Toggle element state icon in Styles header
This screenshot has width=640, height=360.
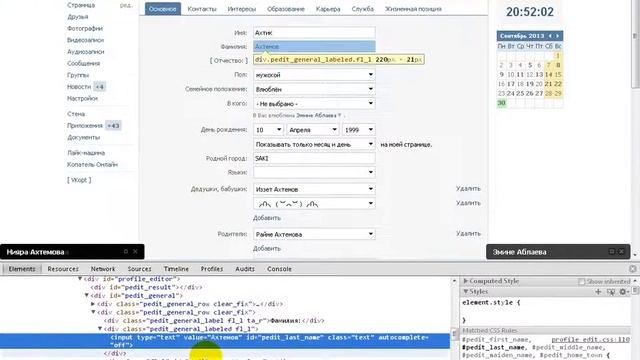click(x=611, y=291)
